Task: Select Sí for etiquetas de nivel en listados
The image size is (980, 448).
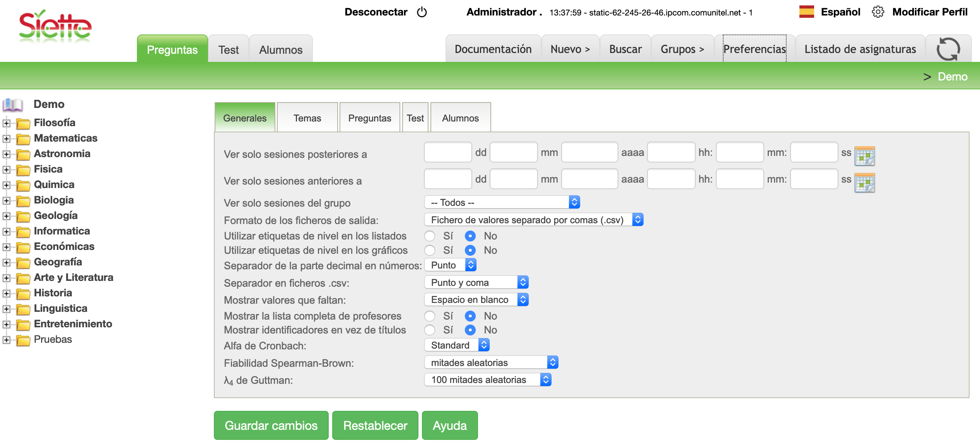Action: 430,236
